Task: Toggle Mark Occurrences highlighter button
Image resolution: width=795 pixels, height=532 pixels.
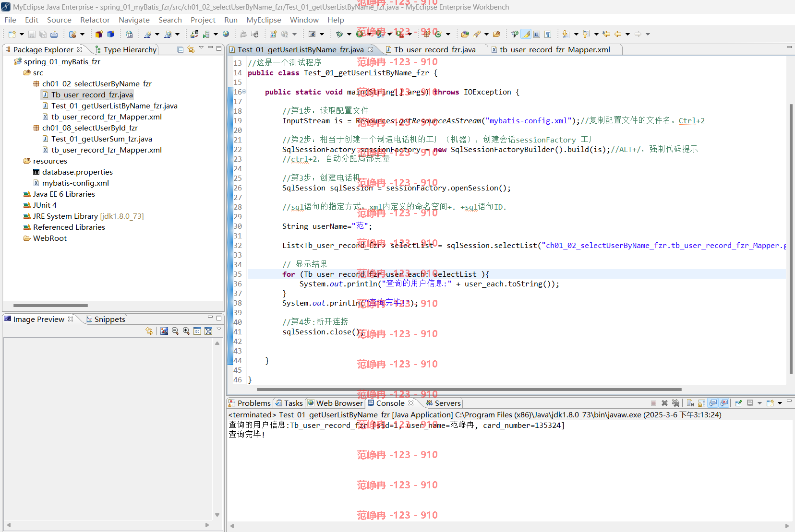Action: pos(526,34)
